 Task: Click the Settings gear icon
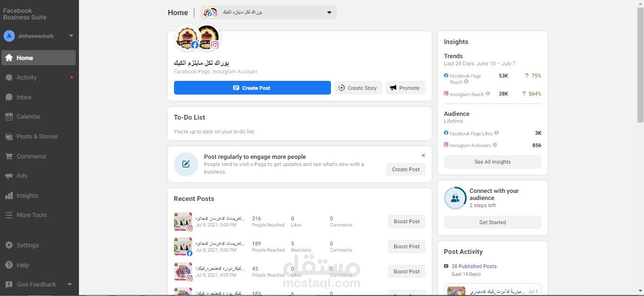click(x=9, y=245)
